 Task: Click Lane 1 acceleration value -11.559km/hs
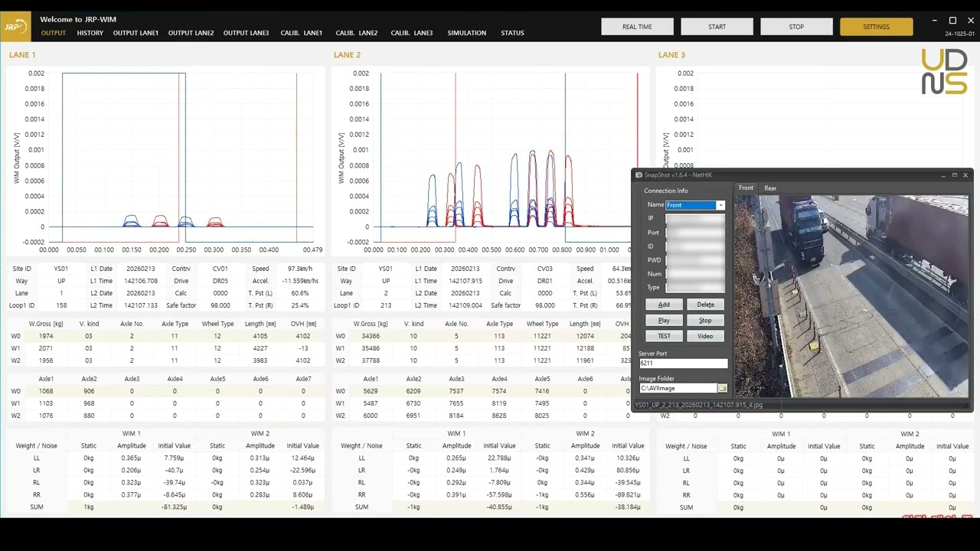tap(300, 281)
